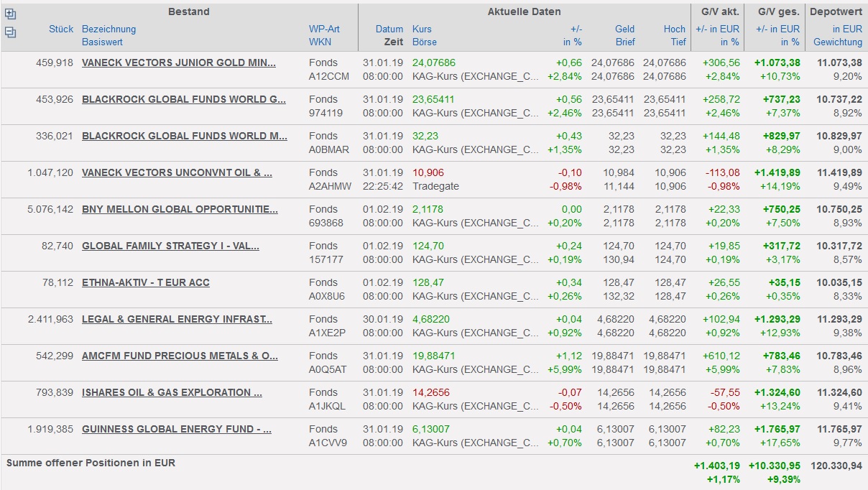Select WKN A12CCM cell
Screen dimensions: 868x490
pyautogui.click(x=329, y=76)
